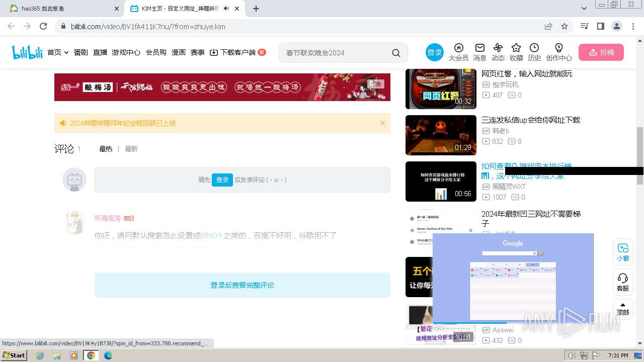Open 会员购 link

click(156, 52)
